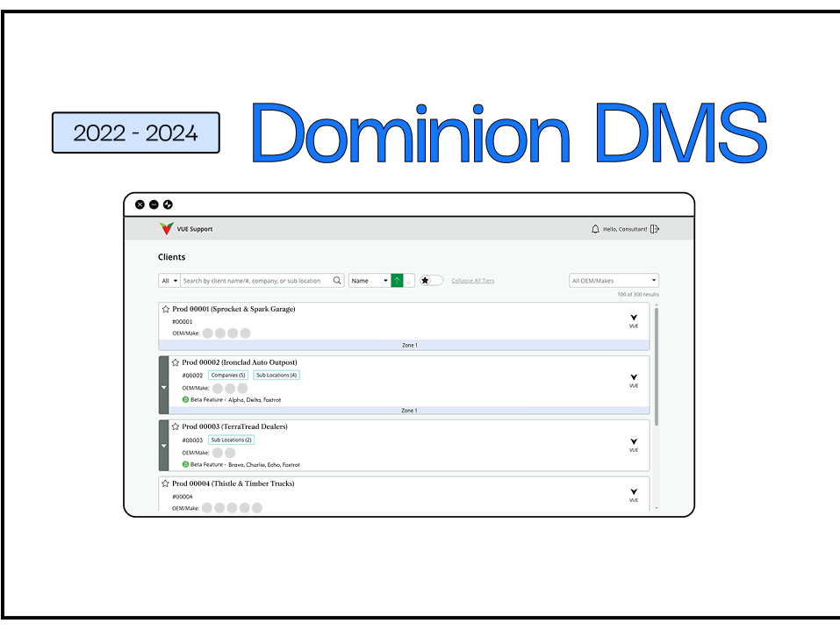Click the 100 of 300 results text
Image resolution: width=840 pixels, height=630 pixels.
(638, 295)
